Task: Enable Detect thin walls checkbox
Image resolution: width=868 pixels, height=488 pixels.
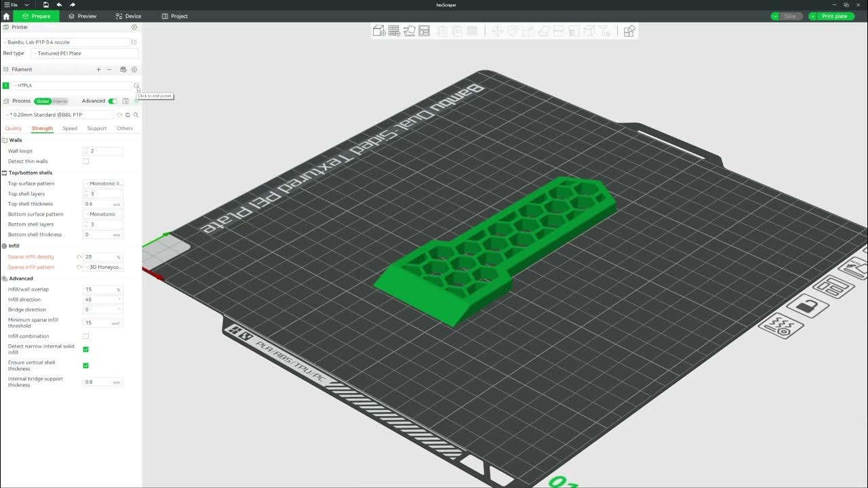Action: (x=85, y=161)
